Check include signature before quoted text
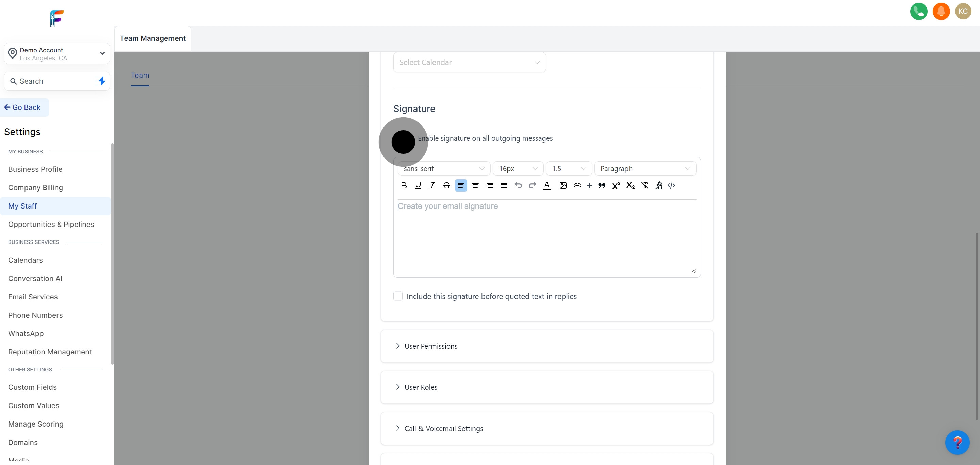 [398, 296]
